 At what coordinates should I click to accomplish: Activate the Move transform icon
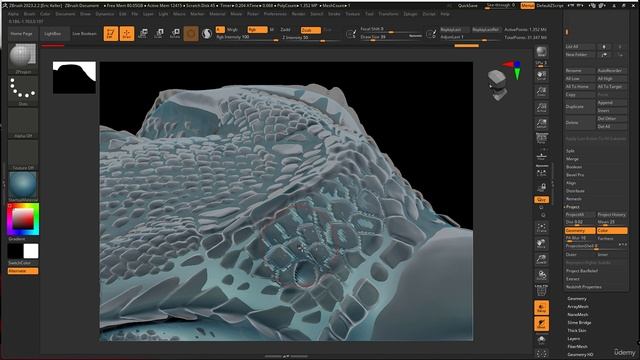tap(143, 33)
